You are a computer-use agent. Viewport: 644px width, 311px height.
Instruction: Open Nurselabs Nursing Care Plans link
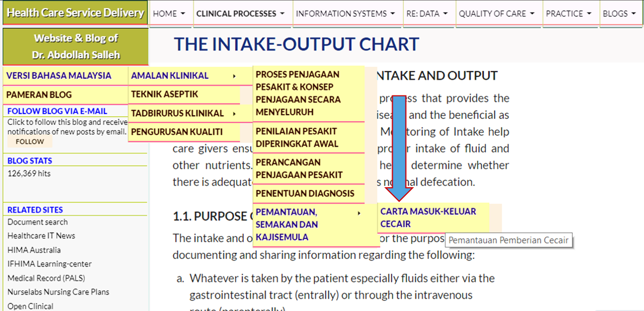pos(58,292)
